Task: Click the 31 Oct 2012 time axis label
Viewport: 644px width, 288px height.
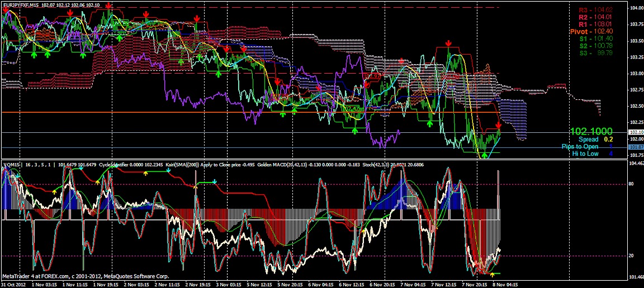Action: (13, 284)
